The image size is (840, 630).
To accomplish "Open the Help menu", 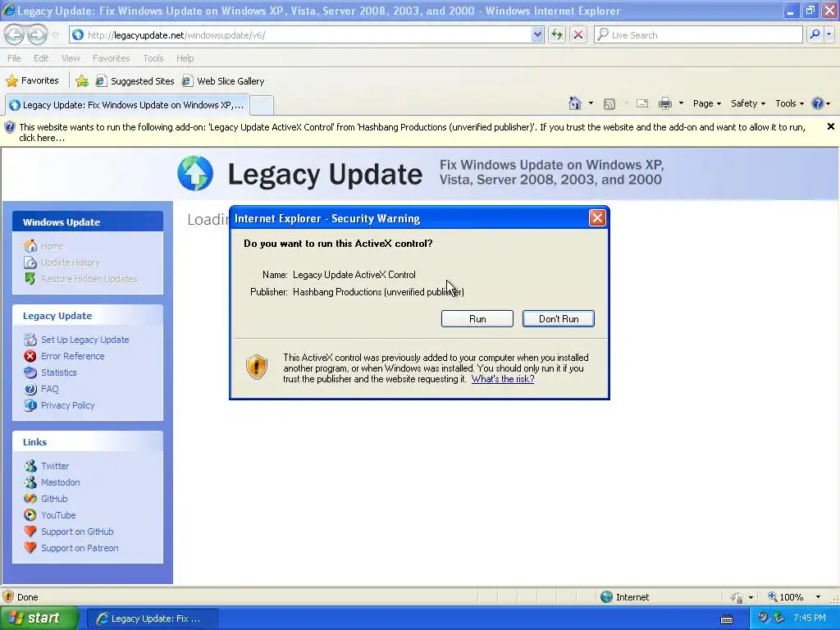I will (x=185, y=58).
